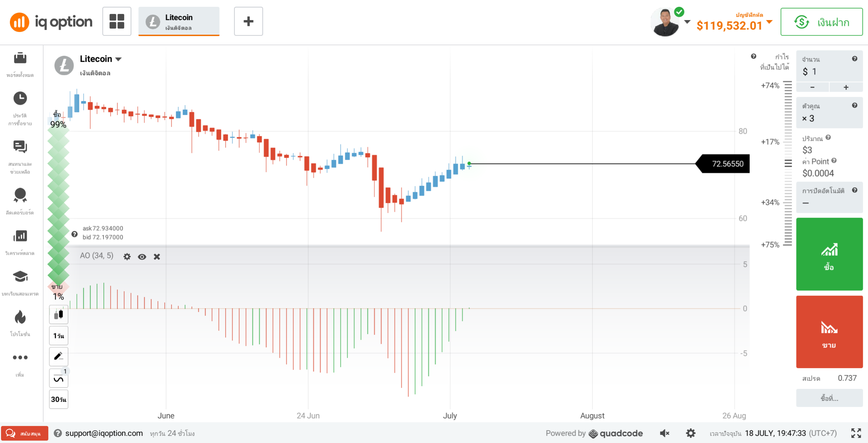The height and width of the screenshot is (443, 868).
Task: Open the asset grid view button
Action: pyautogui.click(x=117, y=21)
